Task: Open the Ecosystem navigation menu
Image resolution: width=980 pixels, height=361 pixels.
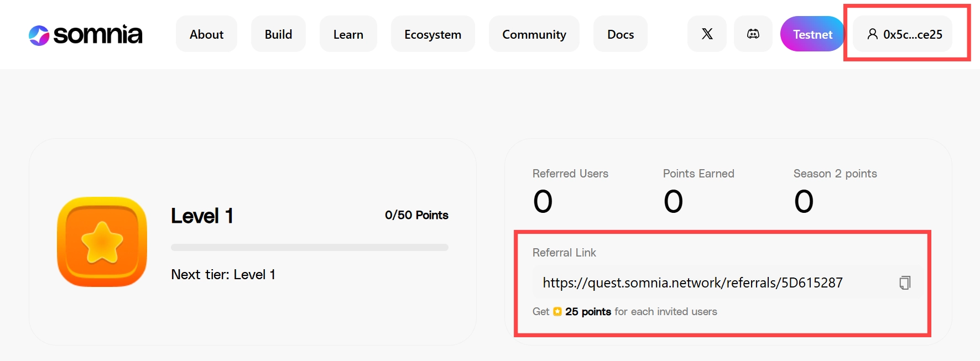Action: click(x=432, y=34)
